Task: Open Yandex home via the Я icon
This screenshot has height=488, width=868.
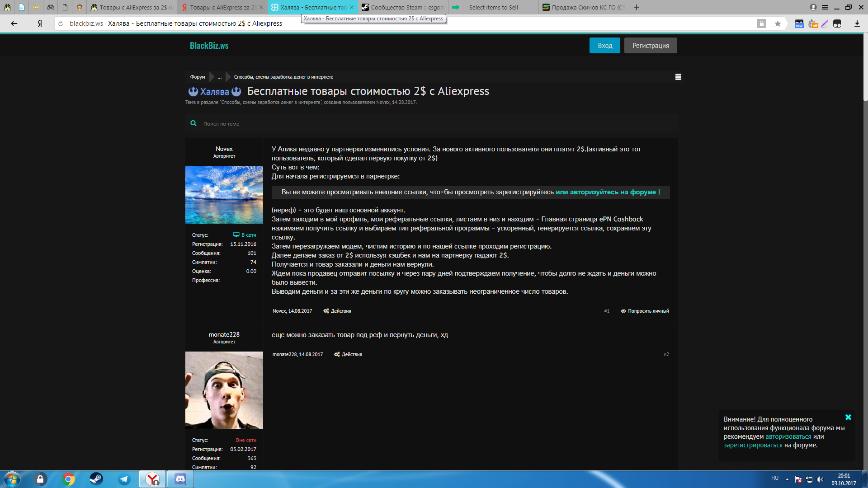Action: pyautogui.click(x=40, y=23)
